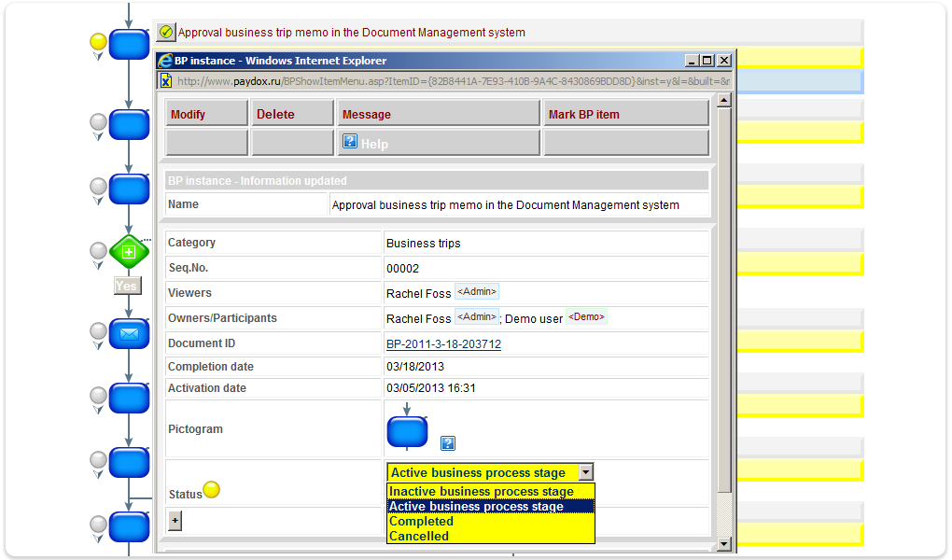The image size is (952, 560).
Task: Open Document ID link BP-2011-3-18-203712
Action: pos(444,344)
